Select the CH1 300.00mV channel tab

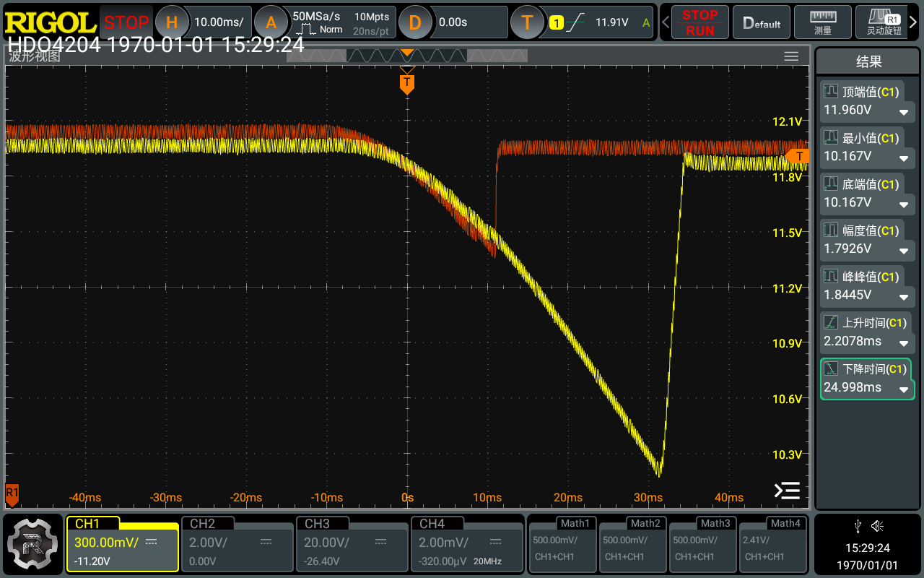122,543
